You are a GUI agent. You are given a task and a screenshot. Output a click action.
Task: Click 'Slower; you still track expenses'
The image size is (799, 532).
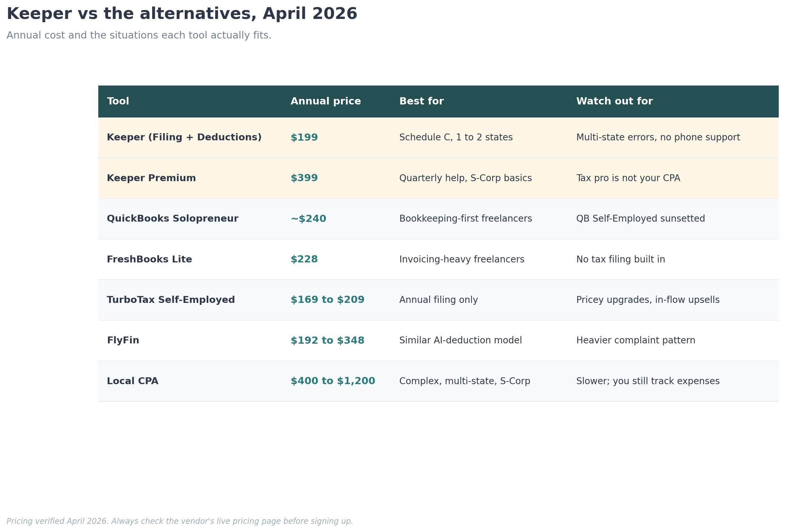click(x=648, y=381)
